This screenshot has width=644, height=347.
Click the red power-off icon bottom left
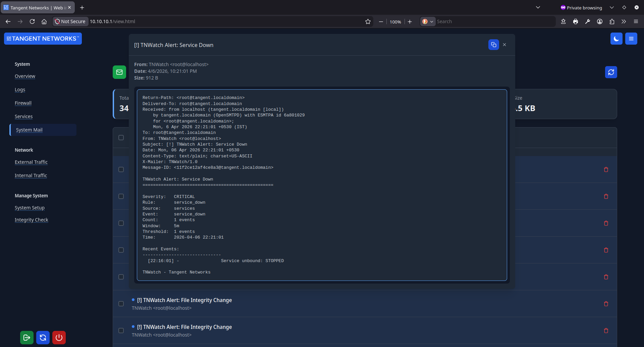(59, 337)
